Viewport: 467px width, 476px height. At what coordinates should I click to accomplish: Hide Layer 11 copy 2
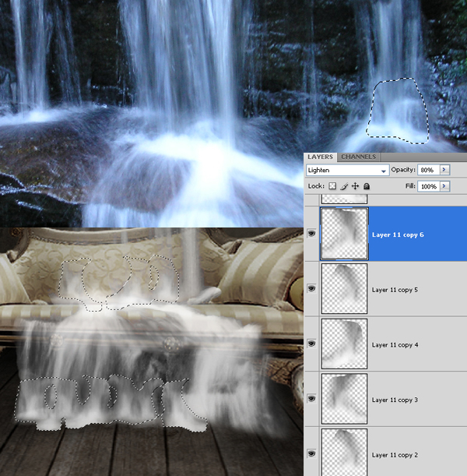312,453
